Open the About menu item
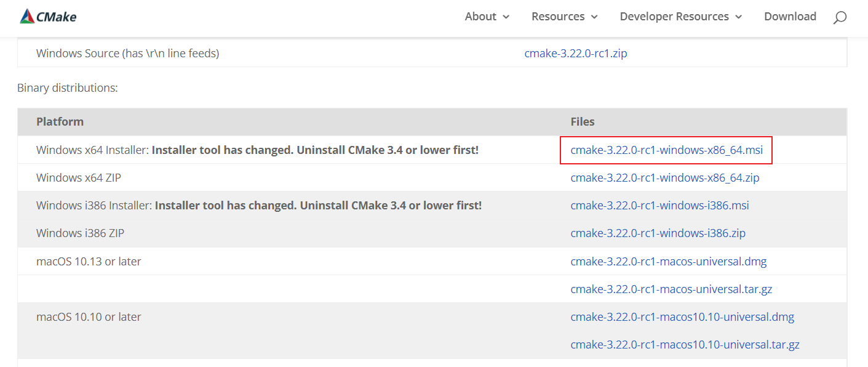868x367 pixels. 480,17
